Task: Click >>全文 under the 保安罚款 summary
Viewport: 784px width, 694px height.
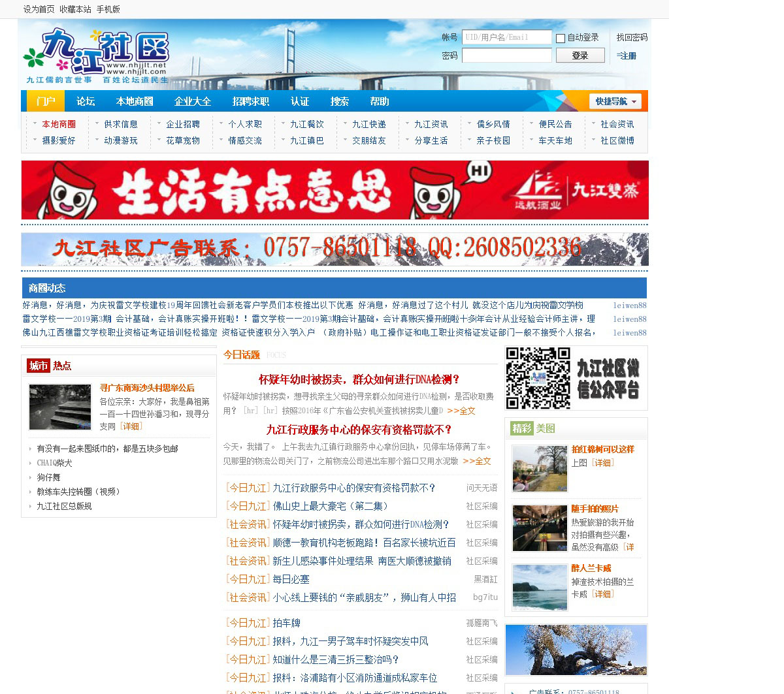Action: click(477, 461)
